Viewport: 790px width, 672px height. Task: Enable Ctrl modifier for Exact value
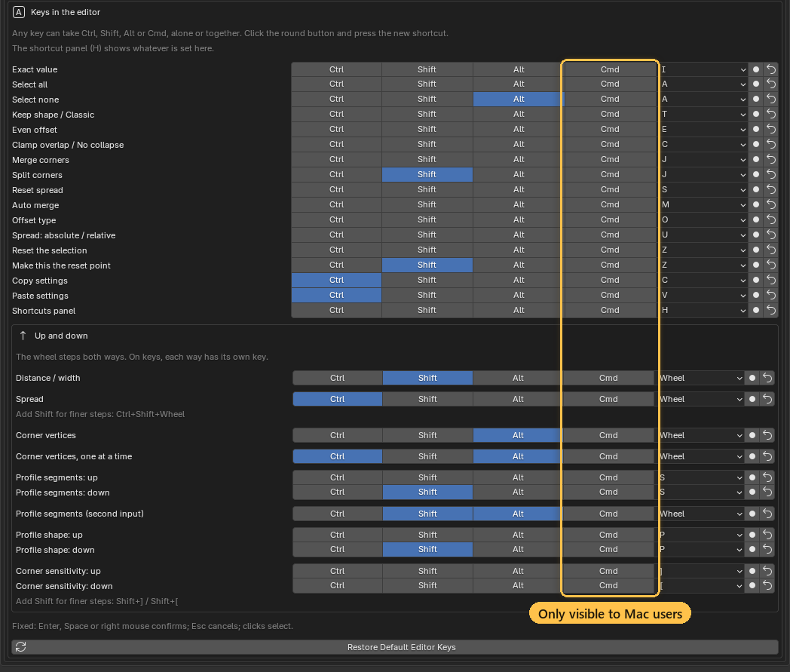click(336, 69)
